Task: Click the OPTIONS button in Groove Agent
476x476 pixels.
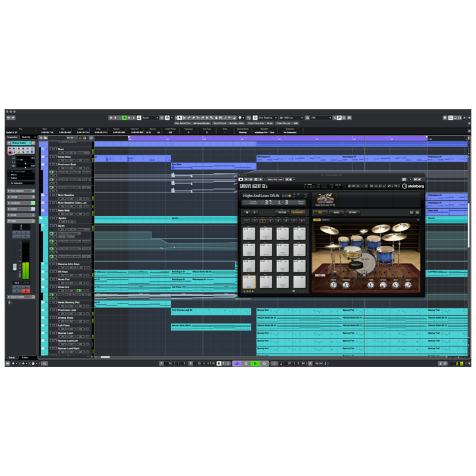Action: (x=353, y=212)
